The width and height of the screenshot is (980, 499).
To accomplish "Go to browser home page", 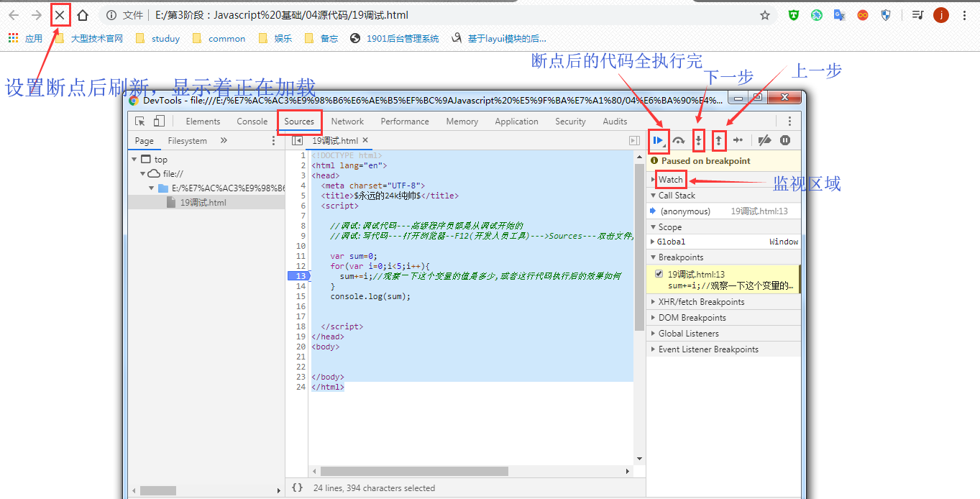I will pyautogui.click(x=83, y=15).
